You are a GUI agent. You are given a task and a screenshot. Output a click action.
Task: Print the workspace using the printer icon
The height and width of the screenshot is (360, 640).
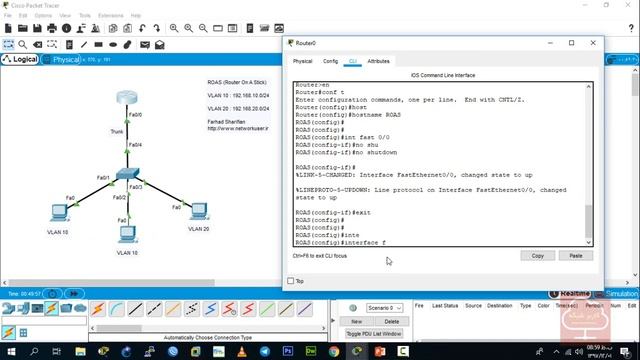52,28
